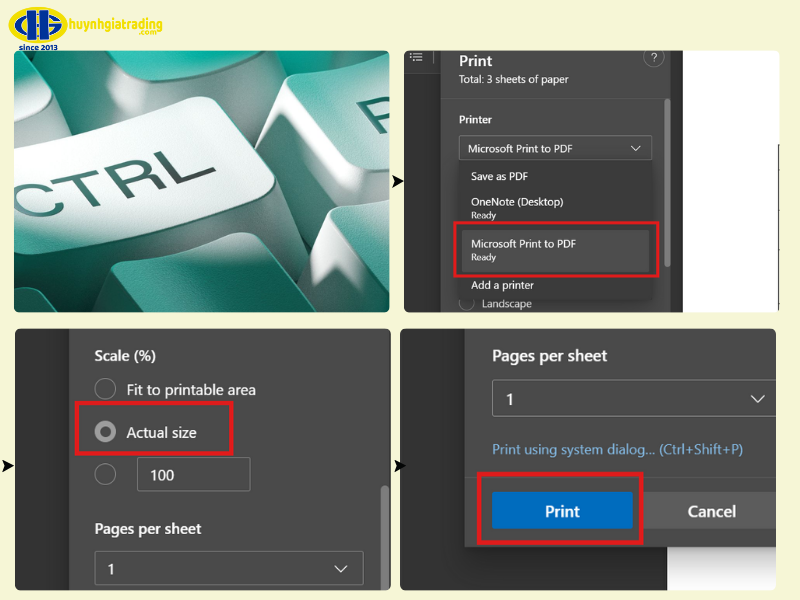Click the CTRL keyboard key image
Image resolution: width=800 pixels, height=600 pixels.
point(200,180)
